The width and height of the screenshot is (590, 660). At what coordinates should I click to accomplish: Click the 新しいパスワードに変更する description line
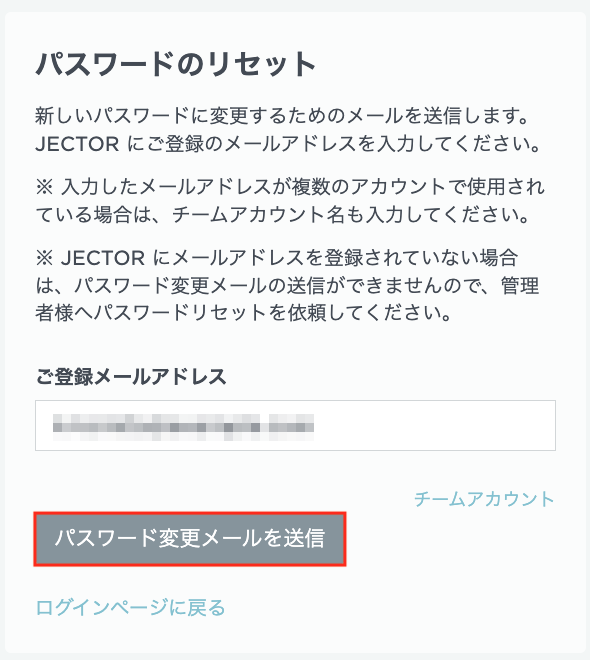pyautogui.click(x=281, y=116)
